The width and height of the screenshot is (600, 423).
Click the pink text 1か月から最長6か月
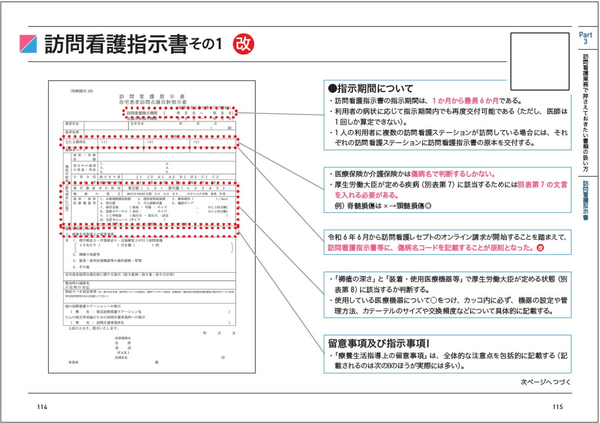[x=465, y=101]
